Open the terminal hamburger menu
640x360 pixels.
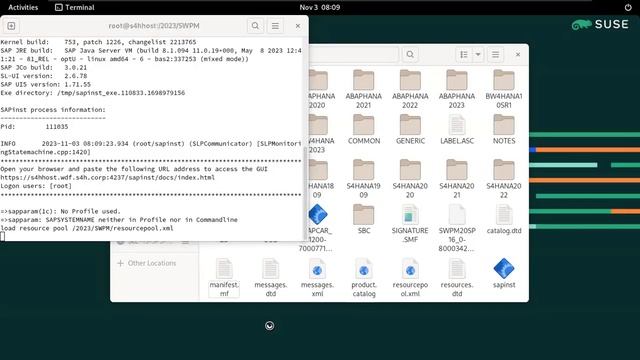(x=276, y=26)
